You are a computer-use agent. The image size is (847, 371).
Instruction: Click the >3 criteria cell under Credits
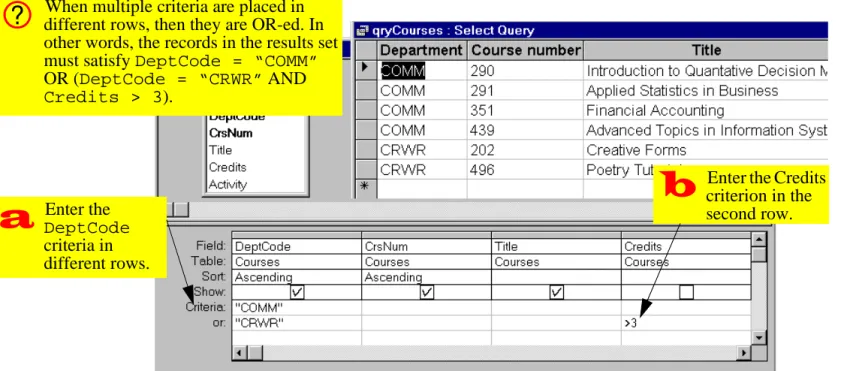[x=686, y=323]
